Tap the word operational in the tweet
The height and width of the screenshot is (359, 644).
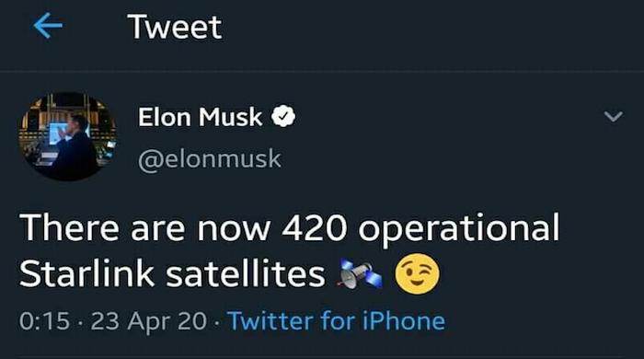tap(459, 229)
